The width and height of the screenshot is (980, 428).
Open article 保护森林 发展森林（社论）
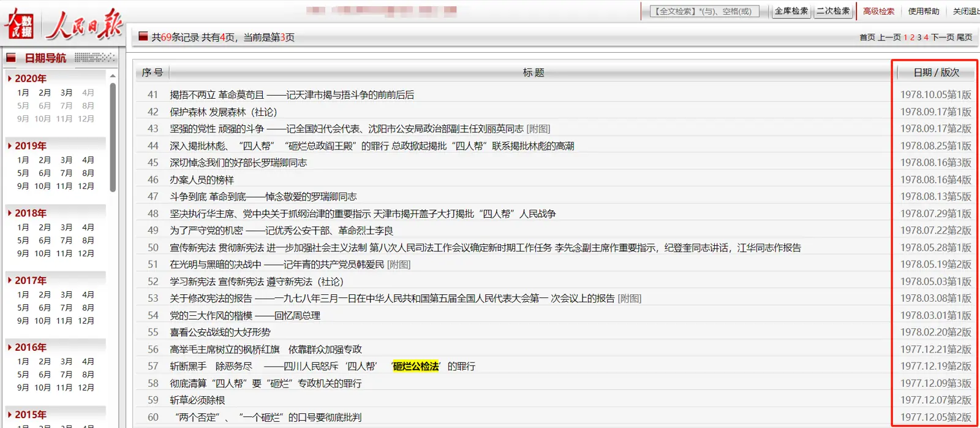click(x=224, y=112)
